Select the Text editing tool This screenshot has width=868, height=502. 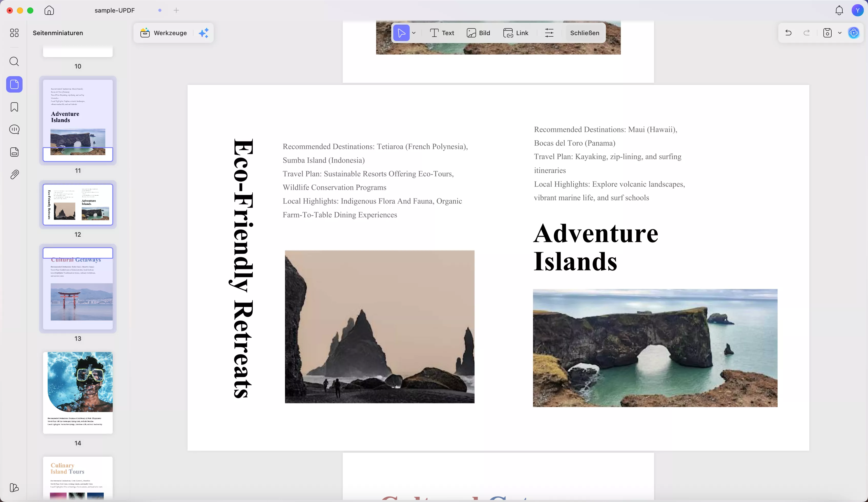(442, 33)
